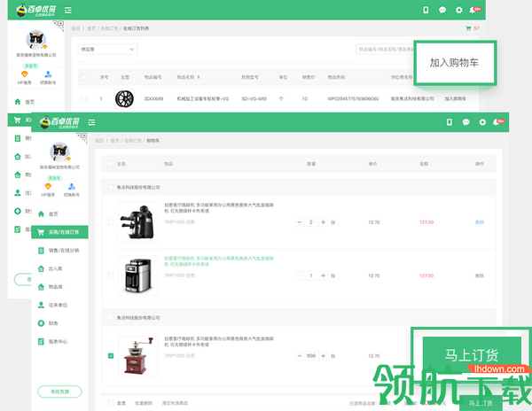
Task: Focus the product search field in back window
Action: click(x=385, y=49)
